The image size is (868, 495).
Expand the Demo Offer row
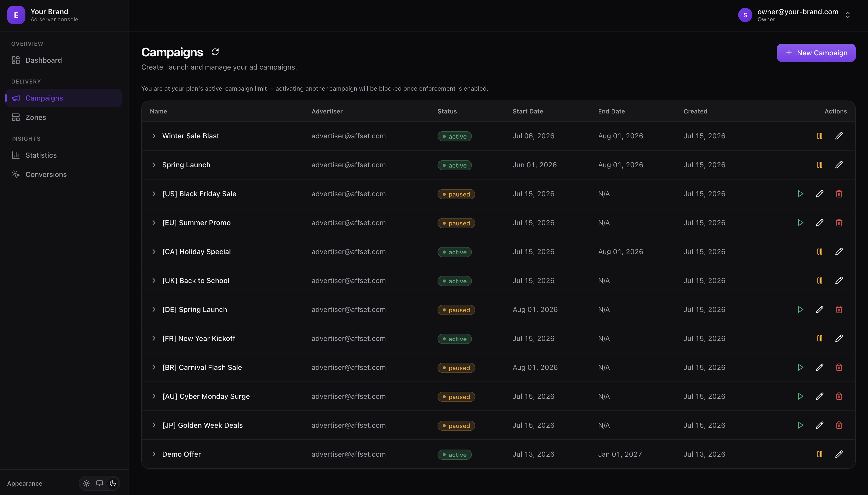(154, 454)
